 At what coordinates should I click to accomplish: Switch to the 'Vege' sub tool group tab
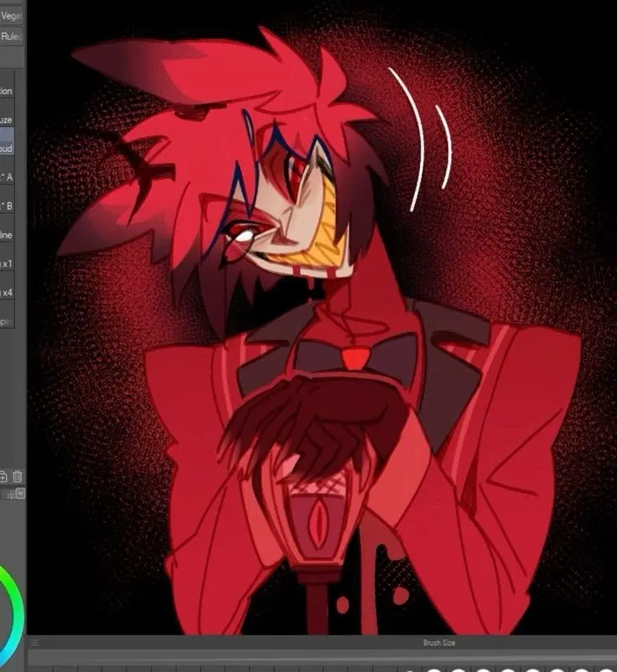coord(11,15)
